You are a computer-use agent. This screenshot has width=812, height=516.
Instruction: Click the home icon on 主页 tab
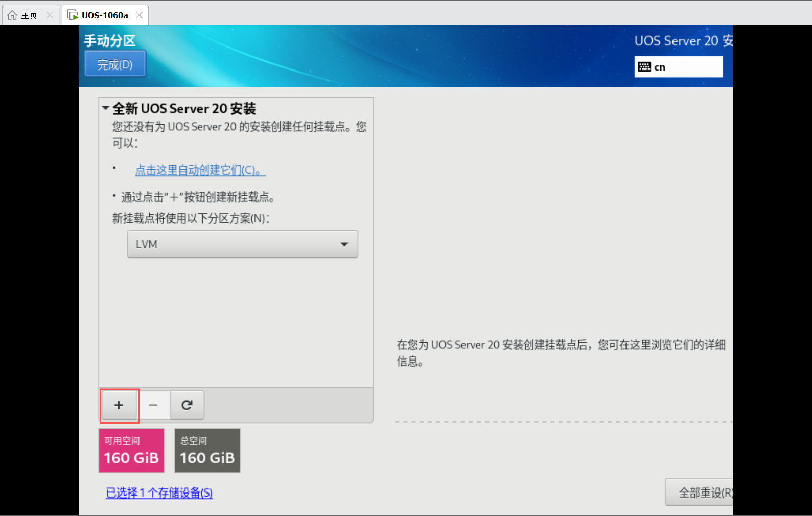click(x=12, y=15)
